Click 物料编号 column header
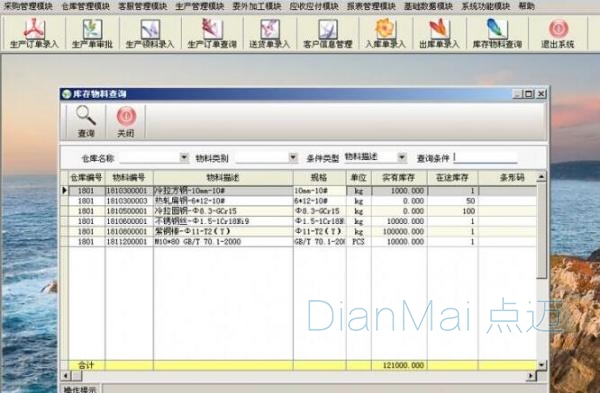This screenshot has height=393, width=600. (x=129, y=178)
